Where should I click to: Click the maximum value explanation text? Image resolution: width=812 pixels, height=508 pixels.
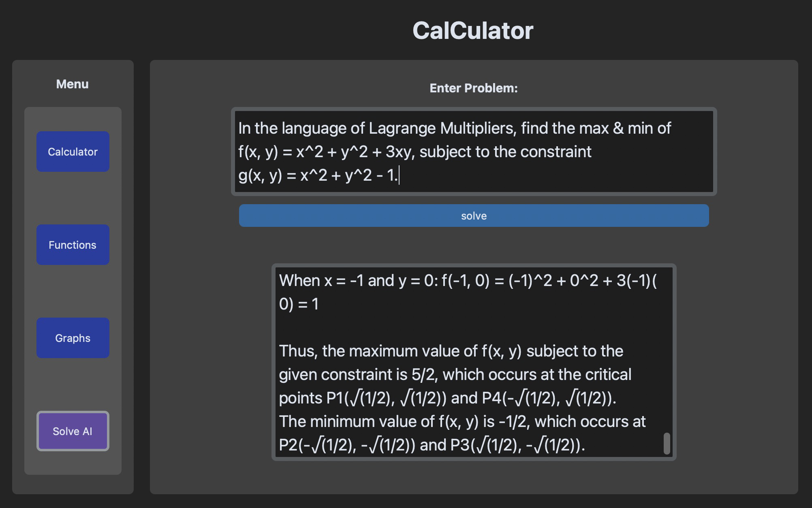click(x=451, y=351)
